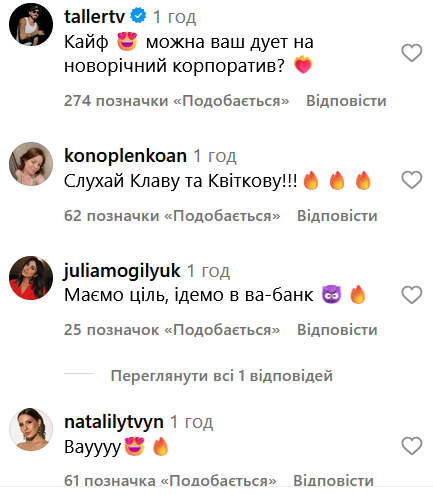Image resolution: width=433 pixels, height=495 pixels.
Task: Like natalilytvyn's comment with heart icon
Action: click(x=412, y=446)
